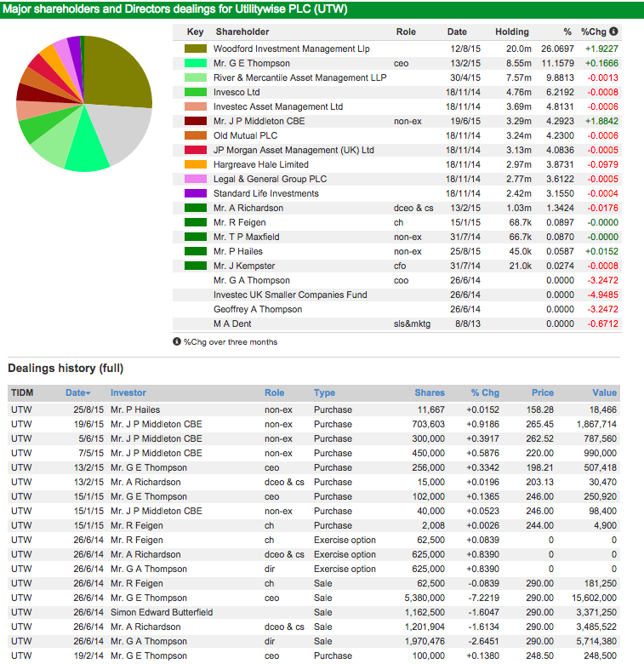Screen dimensions: 644x664
Task: Click the -7.2219 % Chg cell
Action: pyautogui.click(x=483, y=598)
